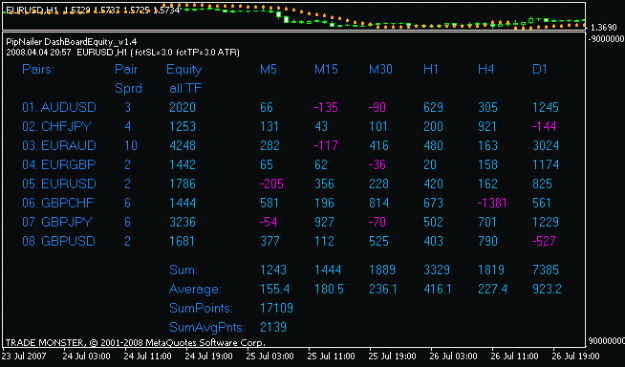Image resolution: width=625 pixels, height=367 pixels.
Task: Click the 04. EURGBP pair label
Action: tap(59, 165)
